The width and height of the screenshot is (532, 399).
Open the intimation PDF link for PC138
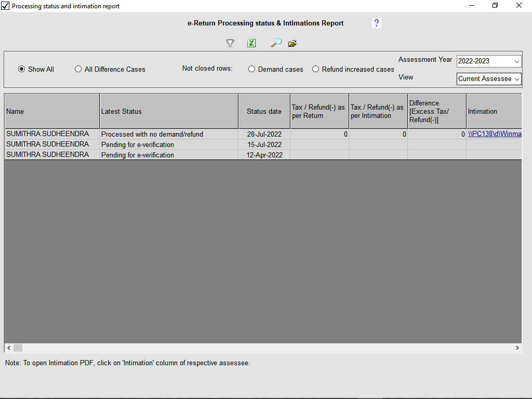click(494, 134)
